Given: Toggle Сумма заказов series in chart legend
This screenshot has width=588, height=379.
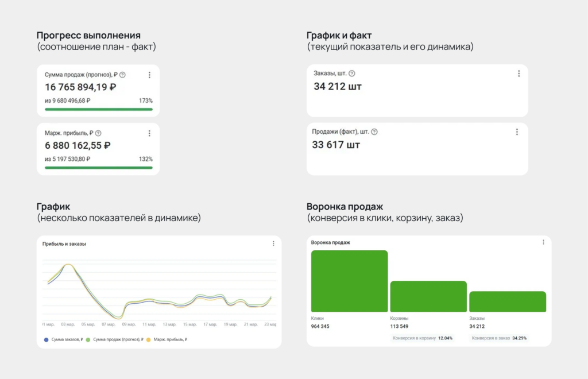Looking at the screenshot, I should point(63,339).
